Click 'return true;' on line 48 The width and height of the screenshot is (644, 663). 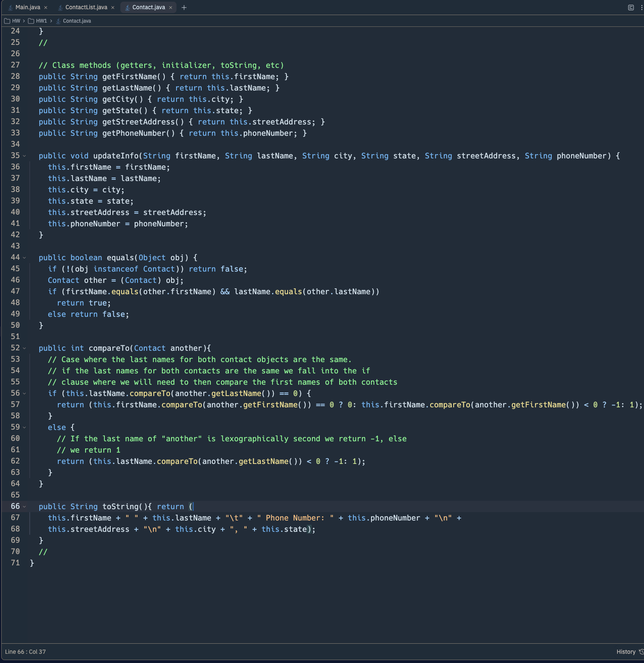click(x=84, y=303)
